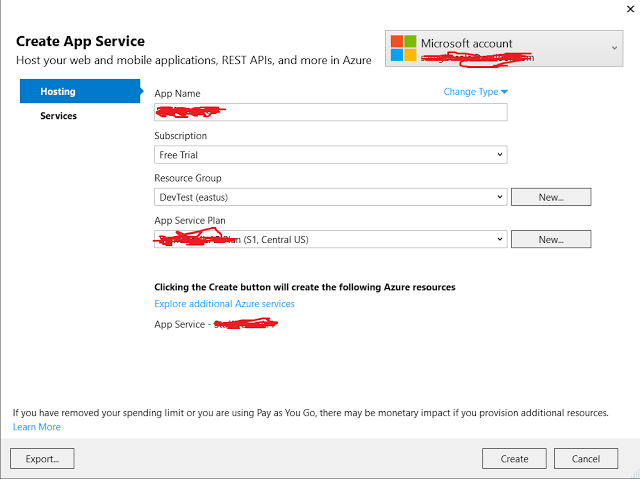640x479 pixels.
Task: Open the Change Type dropdown
Action: point(476,92)
